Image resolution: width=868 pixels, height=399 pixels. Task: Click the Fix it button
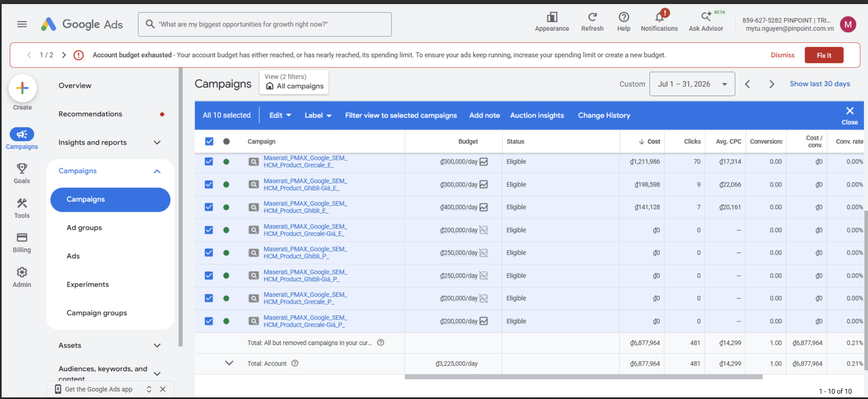[x=824, y=55]
